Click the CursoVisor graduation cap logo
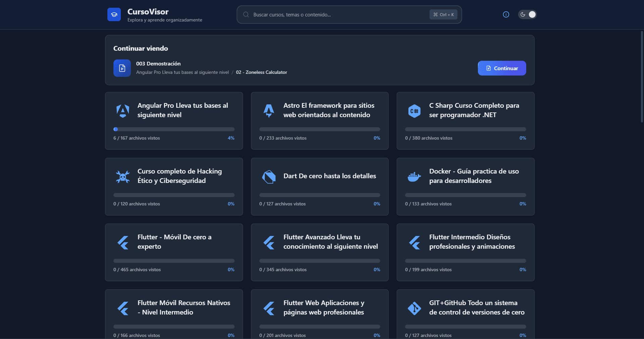 [x=114, y=14]
